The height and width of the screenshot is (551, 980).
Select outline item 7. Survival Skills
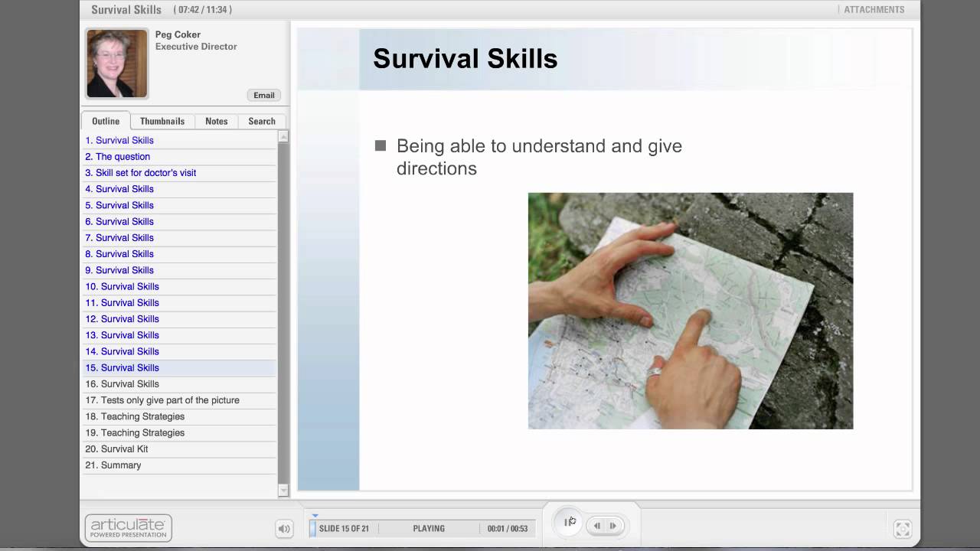coord(179,237)
